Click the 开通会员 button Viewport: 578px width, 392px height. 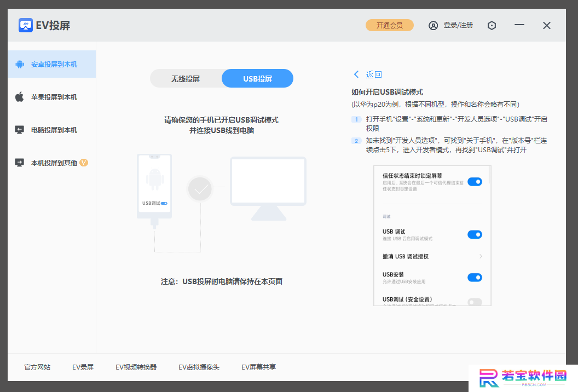(x=389, y=25)
